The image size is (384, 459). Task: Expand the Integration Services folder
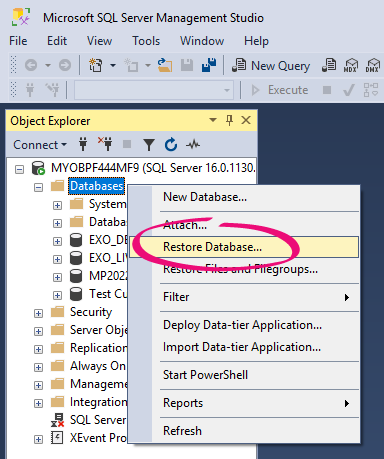click(x=39, y=403)
